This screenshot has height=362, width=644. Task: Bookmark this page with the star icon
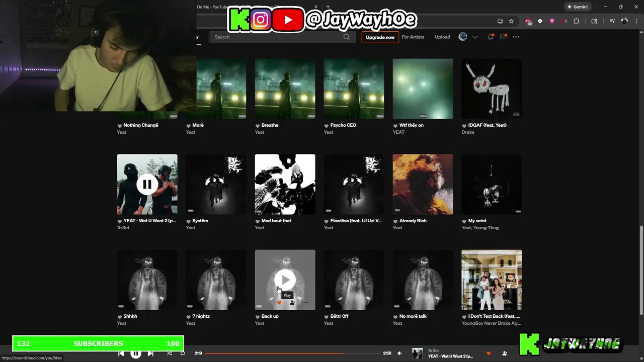(x=511, y=21)
